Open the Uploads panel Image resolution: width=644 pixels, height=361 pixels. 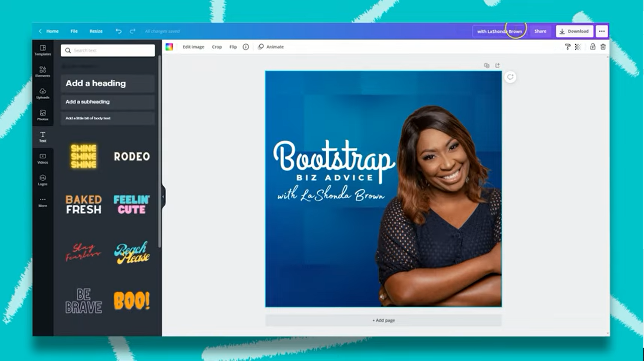click(x=43, y=93)
